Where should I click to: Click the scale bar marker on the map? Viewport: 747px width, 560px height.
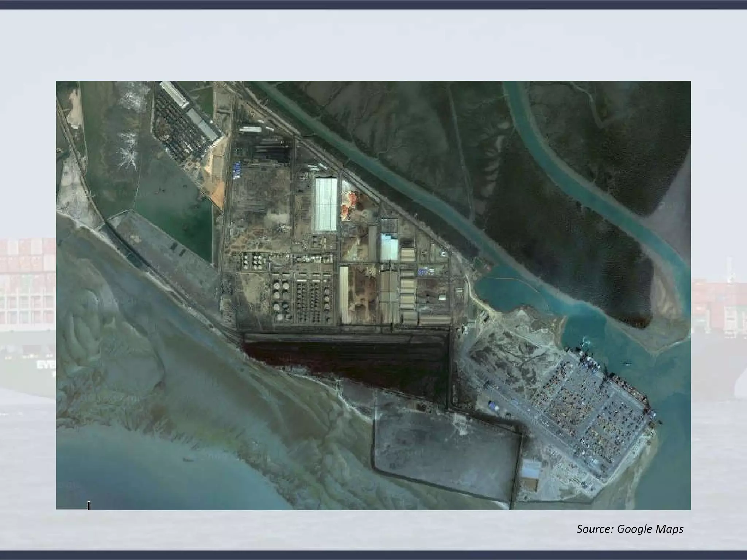pos(89,506)
